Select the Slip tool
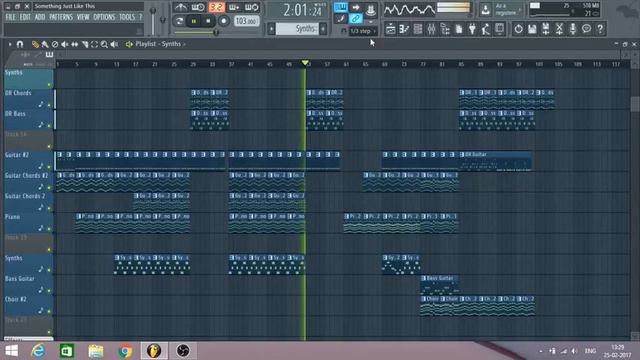Screen dimensions: 640x360 (75, 44)
